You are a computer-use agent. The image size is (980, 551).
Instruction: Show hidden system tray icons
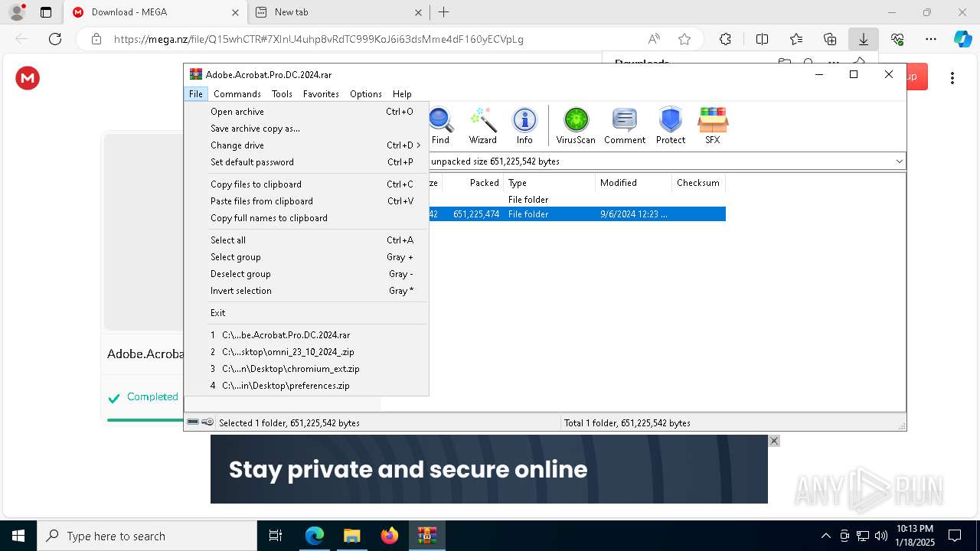click(x=825, y=536)
